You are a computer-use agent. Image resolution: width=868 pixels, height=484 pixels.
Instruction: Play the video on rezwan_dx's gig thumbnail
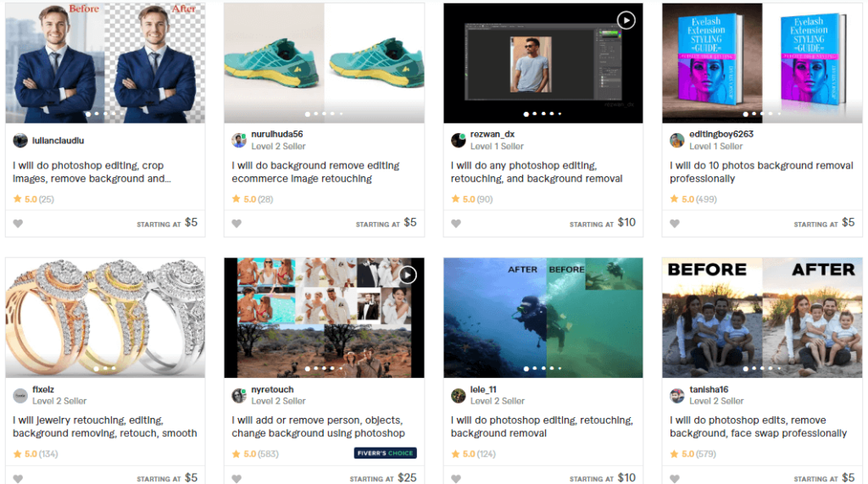(x=626, y=20)
